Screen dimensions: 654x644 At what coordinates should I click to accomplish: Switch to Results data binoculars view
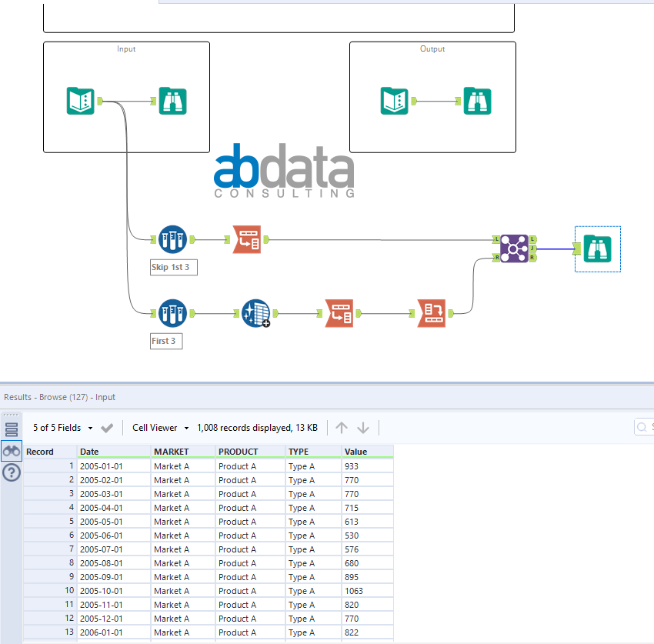(12, 451)
